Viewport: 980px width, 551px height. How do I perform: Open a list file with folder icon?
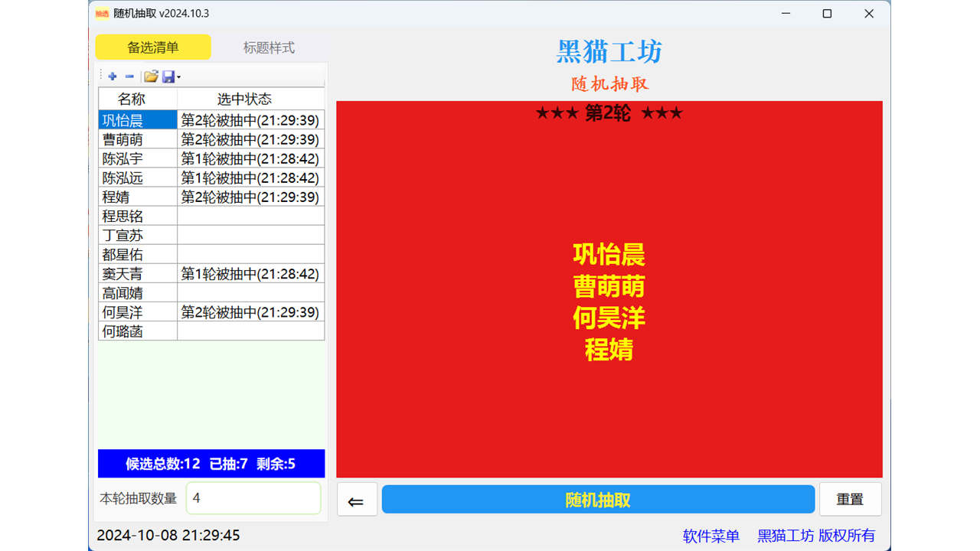[x=151, y=77]
